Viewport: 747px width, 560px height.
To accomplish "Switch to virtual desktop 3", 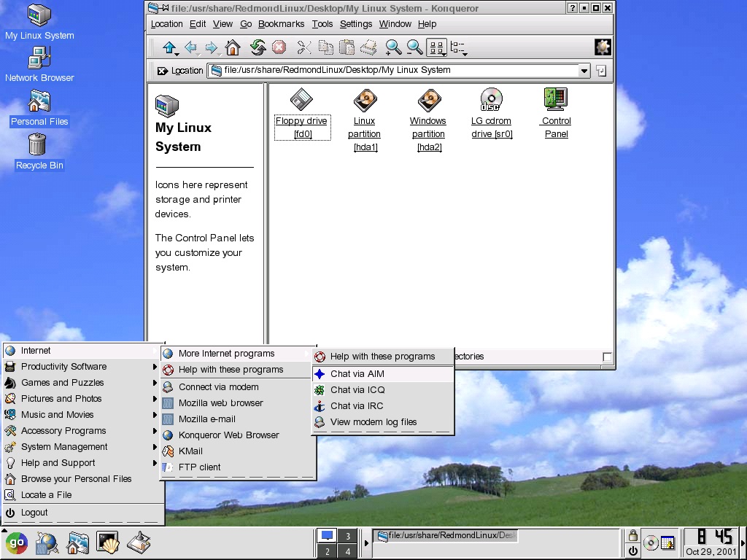I will pyautogui.click(x=348, y=536).
